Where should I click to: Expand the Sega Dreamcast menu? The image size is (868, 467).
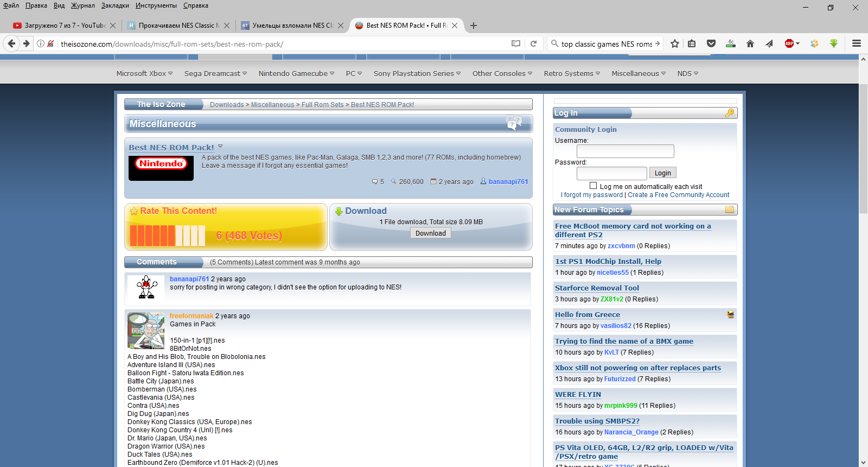(215, 73)
